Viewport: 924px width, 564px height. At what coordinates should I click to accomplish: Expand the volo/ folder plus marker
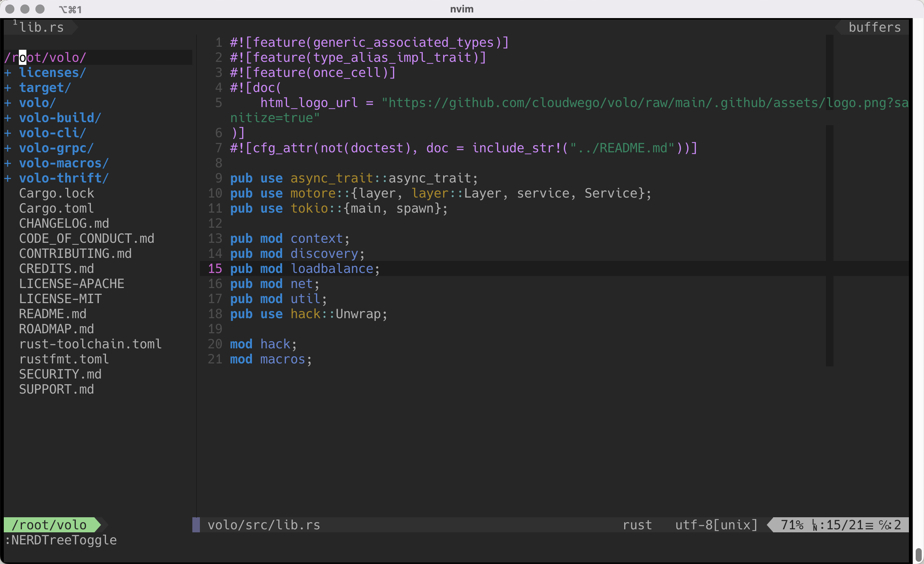(8, 103)
